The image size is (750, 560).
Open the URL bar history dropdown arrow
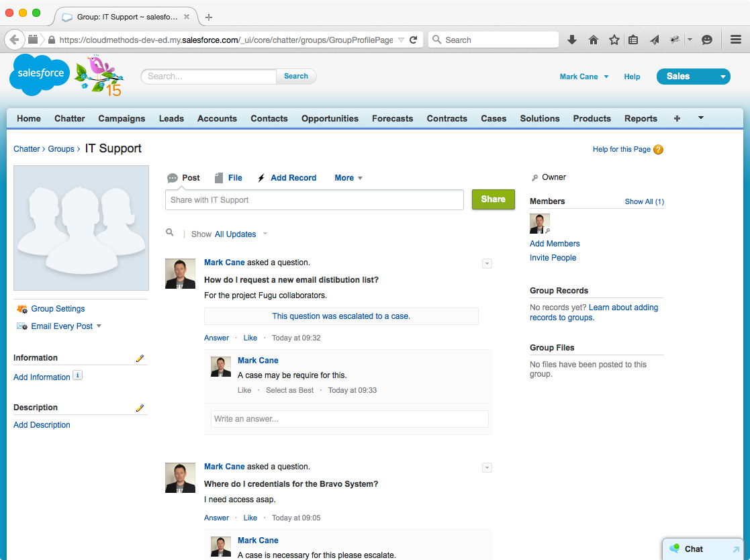(x=402, y=40)
